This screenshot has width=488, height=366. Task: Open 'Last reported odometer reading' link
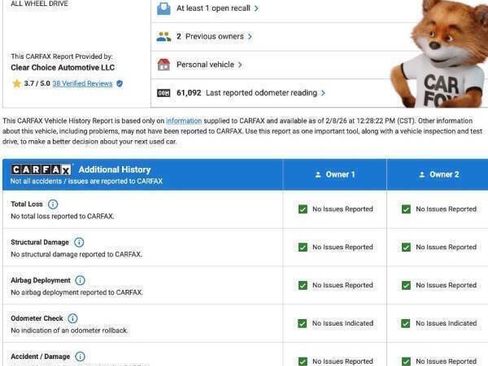pos(261,93)
